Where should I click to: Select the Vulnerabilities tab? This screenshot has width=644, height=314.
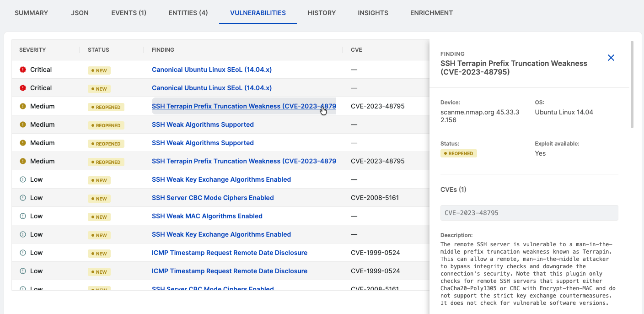(258, 13)
